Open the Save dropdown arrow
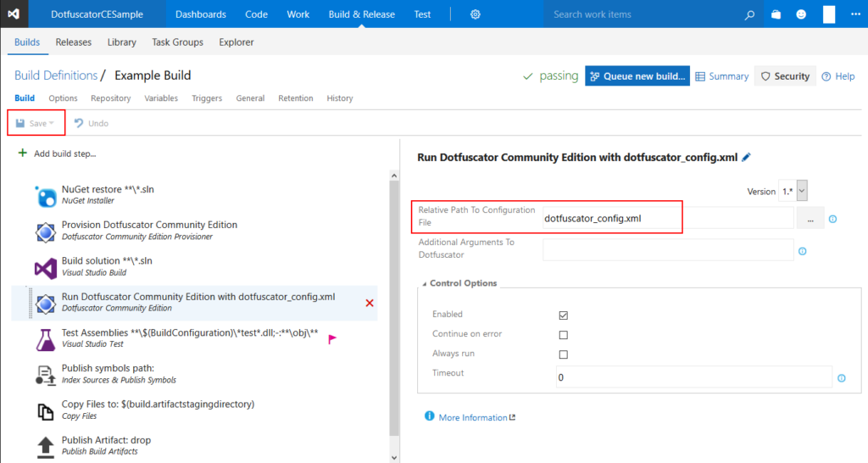Viewport: 868px width, 463px height. coord(52,123)
